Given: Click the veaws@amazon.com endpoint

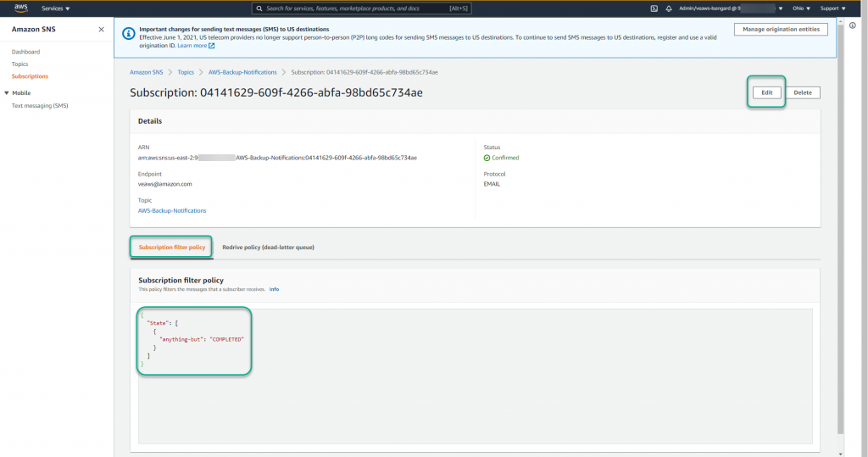Looking at the screenshot, I should tap(165, 184).
